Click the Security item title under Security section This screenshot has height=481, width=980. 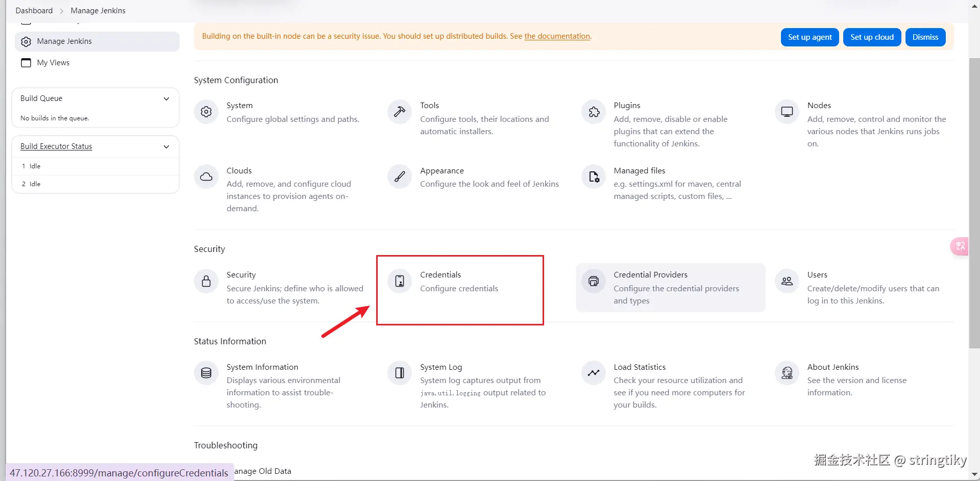click(x=241, y=275)
